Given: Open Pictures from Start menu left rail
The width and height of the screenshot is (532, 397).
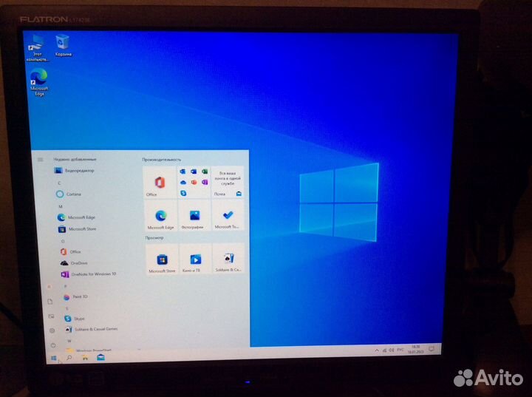Looking at the screenshot, I should (51, 316).
